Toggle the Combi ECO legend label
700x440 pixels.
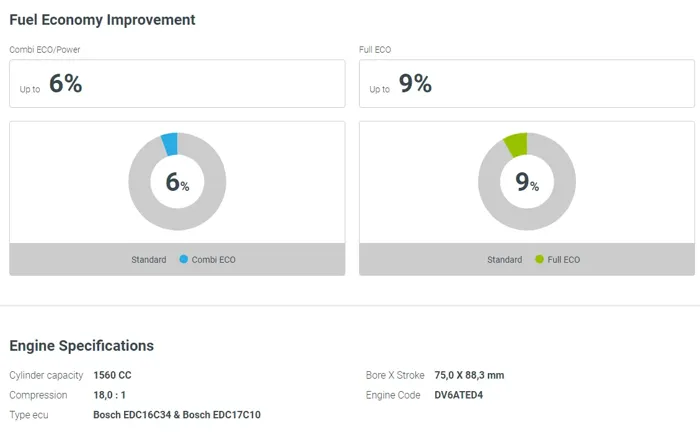pyautogui.click(x=214, y=260)
